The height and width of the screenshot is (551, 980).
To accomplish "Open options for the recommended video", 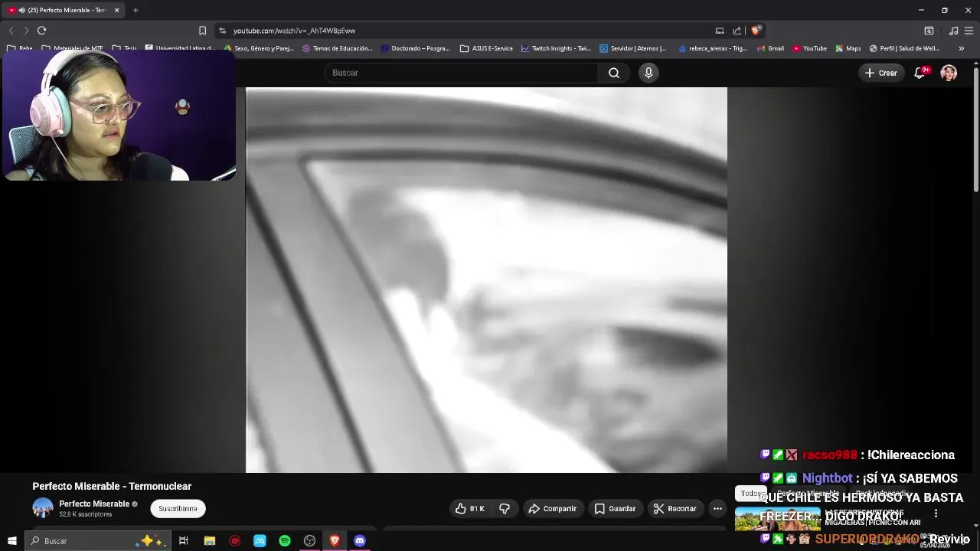I will pyautogui.click(x=936, y=514).
